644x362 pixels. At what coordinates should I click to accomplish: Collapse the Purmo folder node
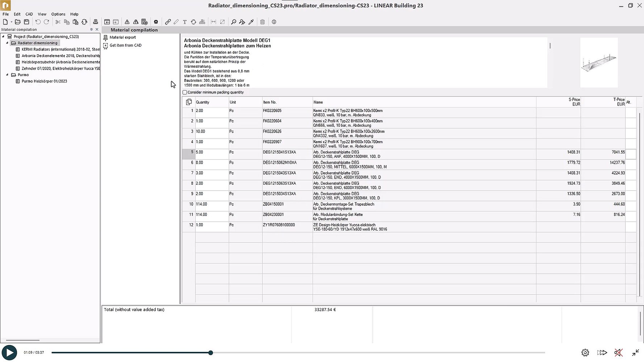(7, 75)
